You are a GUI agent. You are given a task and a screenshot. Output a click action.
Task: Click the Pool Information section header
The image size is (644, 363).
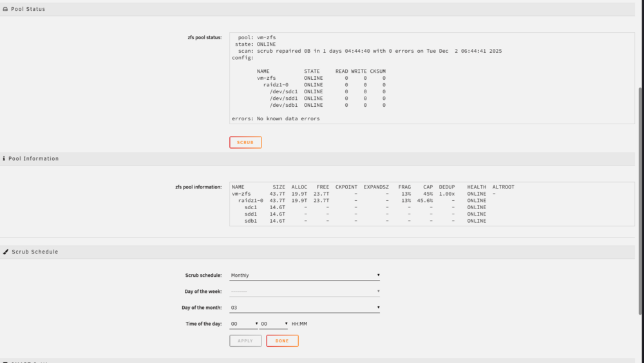click(x=317, y=158)
